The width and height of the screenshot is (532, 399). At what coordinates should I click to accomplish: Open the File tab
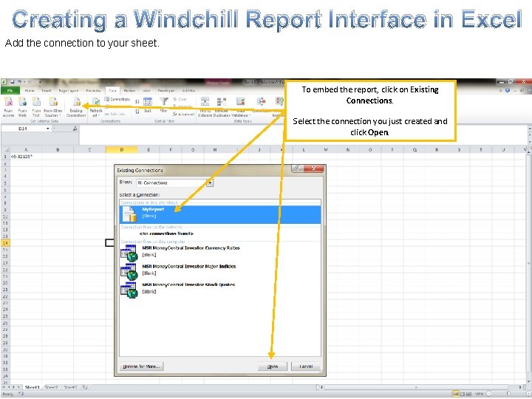tap(10, 91)
